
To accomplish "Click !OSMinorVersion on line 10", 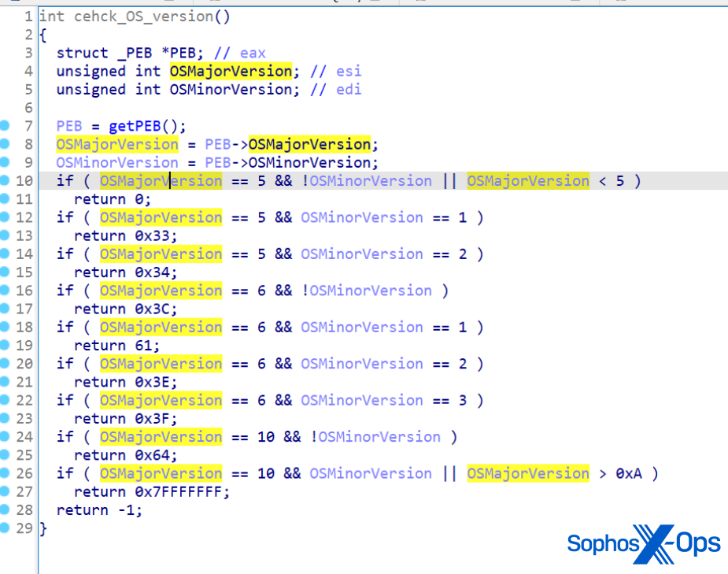I will (x=367, y=180).
